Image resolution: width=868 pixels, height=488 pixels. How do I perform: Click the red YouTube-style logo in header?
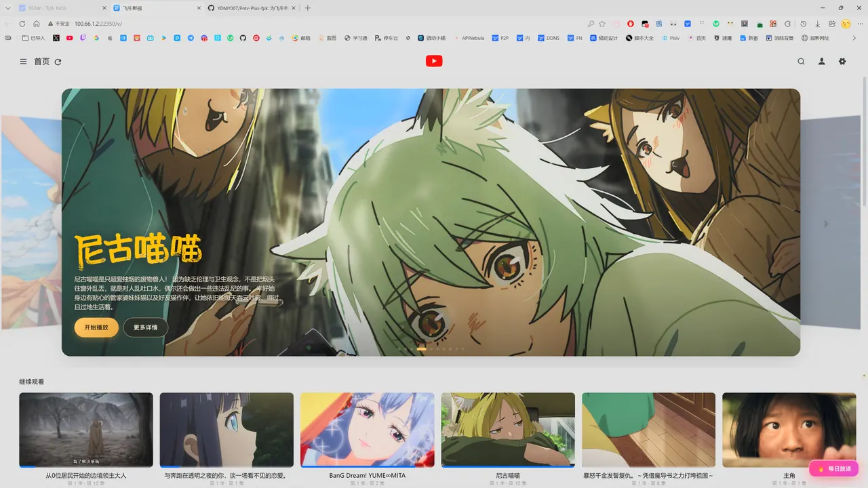(x=434, y=61)
